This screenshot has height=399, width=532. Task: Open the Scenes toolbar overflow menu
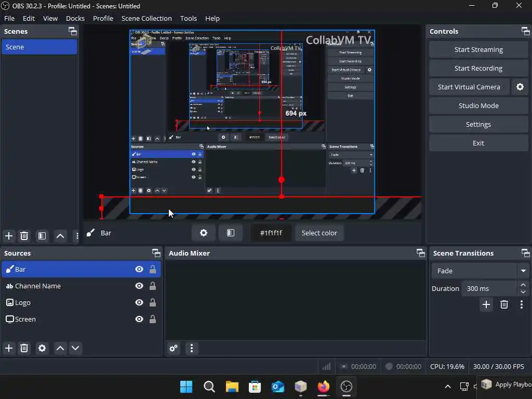77,236
